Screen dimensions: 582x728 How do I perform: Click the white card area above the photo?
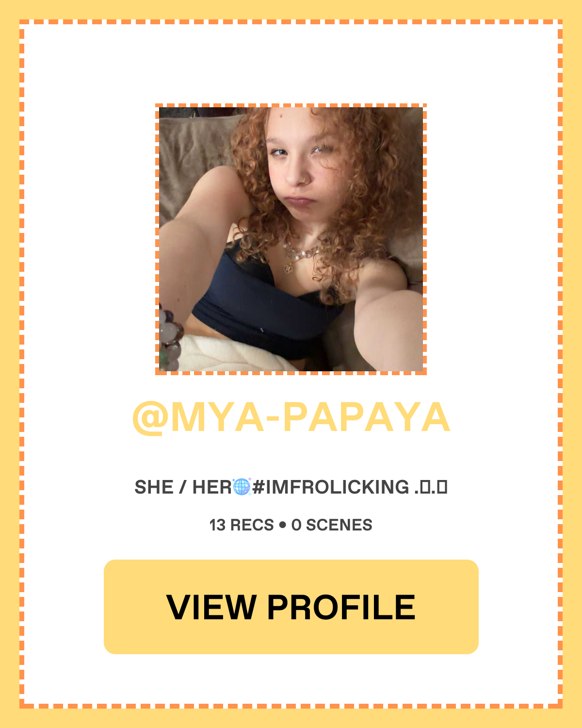click(x=291, y=63)
